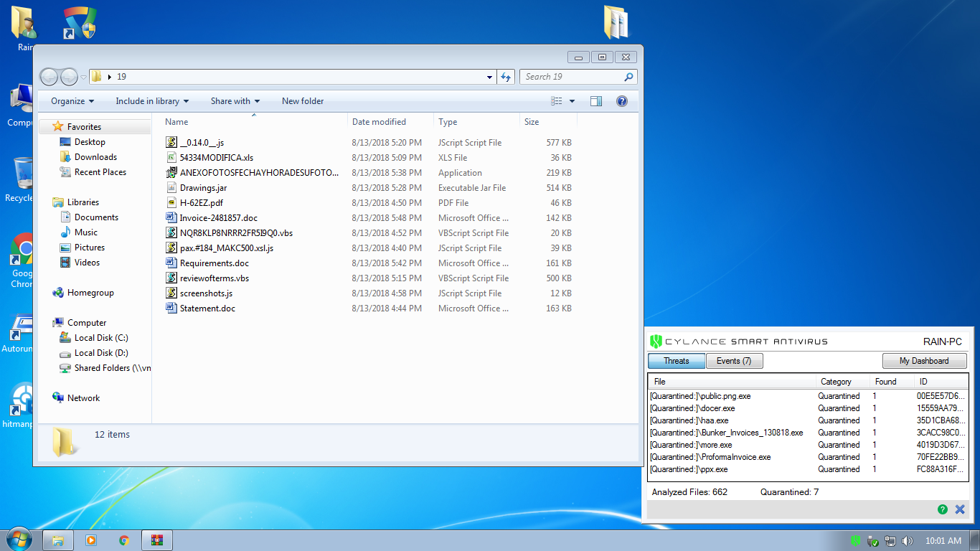980x551 pixels.
Task: Click the New folder button
Action: (x=303, y=101)
